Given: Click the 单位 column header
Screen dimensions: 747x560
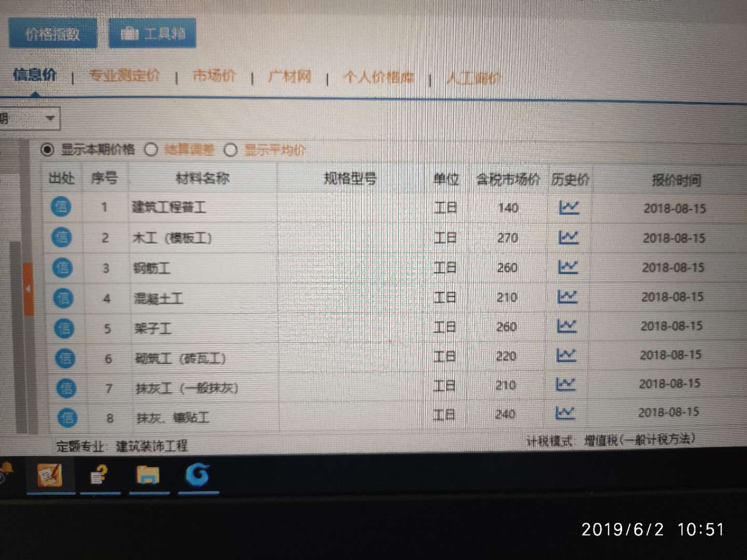Looking at the screenshot, I should click(x=446, y=179).
